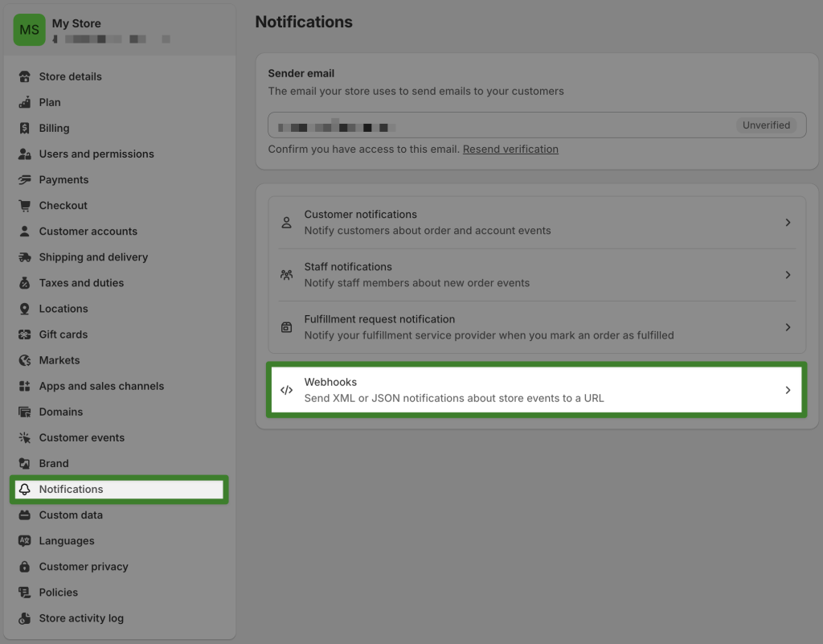Open Shipping and delivery via its truck icon

point(23,256)
